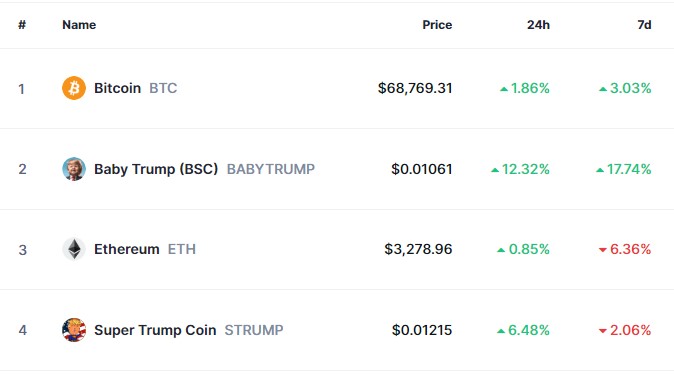Click Ethereum's price $3,278.96
Screen dimensions: 674x379
418,249
